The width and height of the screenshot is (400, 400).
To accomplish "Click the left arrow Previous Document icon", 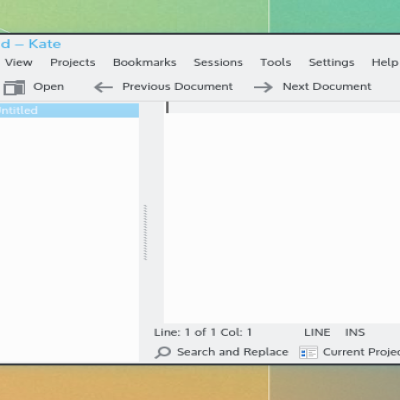I will (x=103, y=87).
